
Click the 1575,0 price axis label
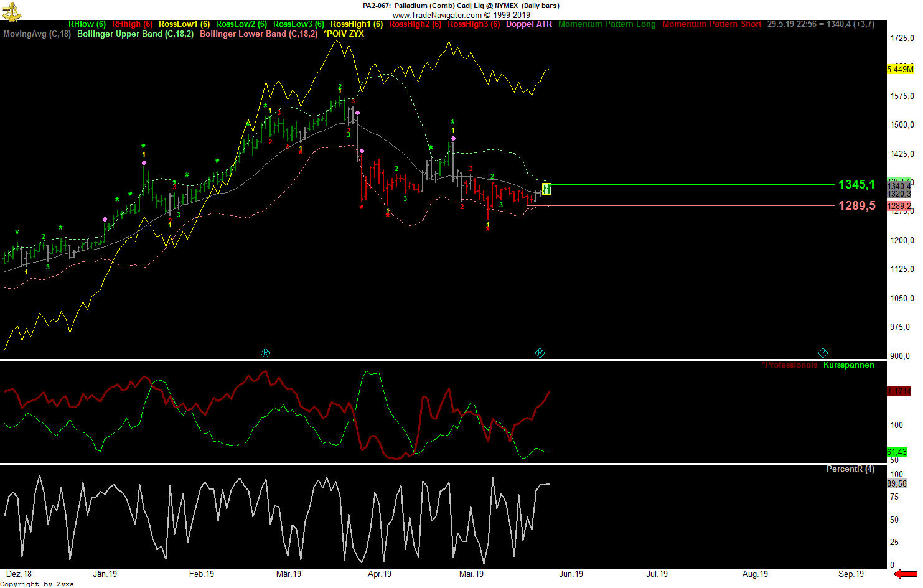(x=902, y=96)
